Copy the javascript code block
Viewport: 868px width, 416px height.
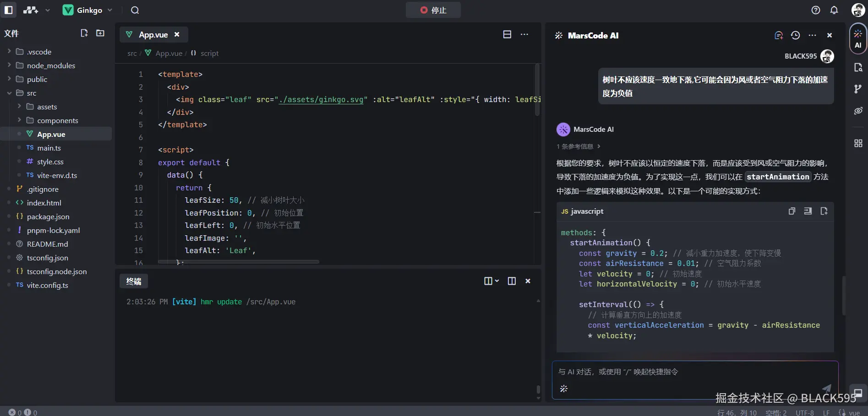click(792, 211)
